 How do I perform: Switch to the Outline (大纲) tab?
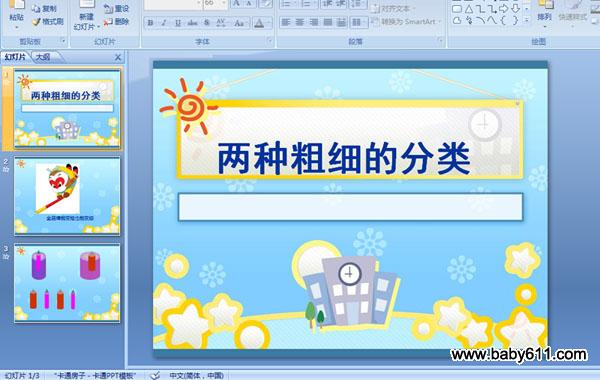[43, 57]
